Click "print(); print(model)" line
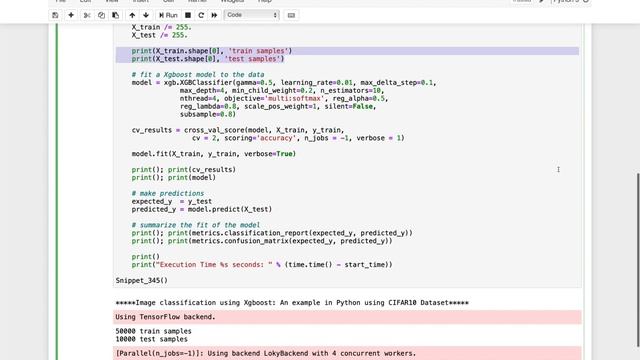Viewport: 640px width, 360px height. tap(173, 178)
